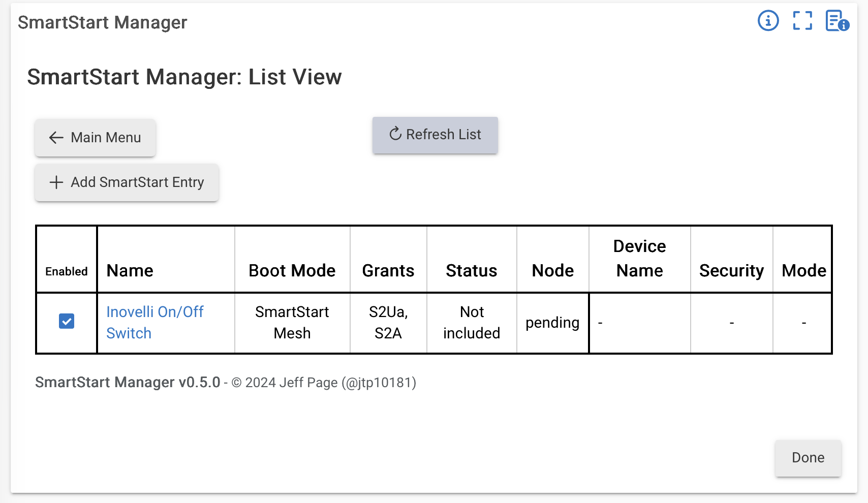This screenshot has height=503, width=868.
Task: Select the Device Name column header
Action: pos(639,259)
